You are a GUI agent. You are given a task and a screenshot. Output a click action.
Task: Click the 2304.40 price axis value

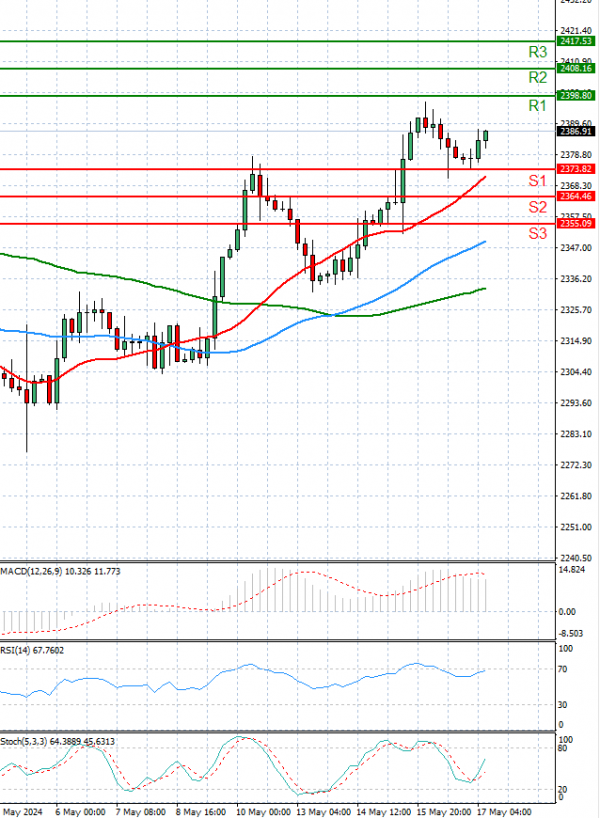click(576, 372)
